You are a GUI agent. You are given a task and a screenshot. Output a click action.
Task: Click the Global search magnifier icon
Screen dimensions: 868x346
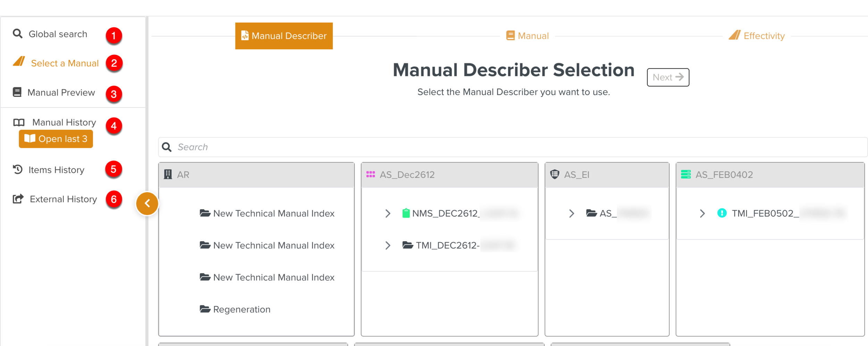17,34
